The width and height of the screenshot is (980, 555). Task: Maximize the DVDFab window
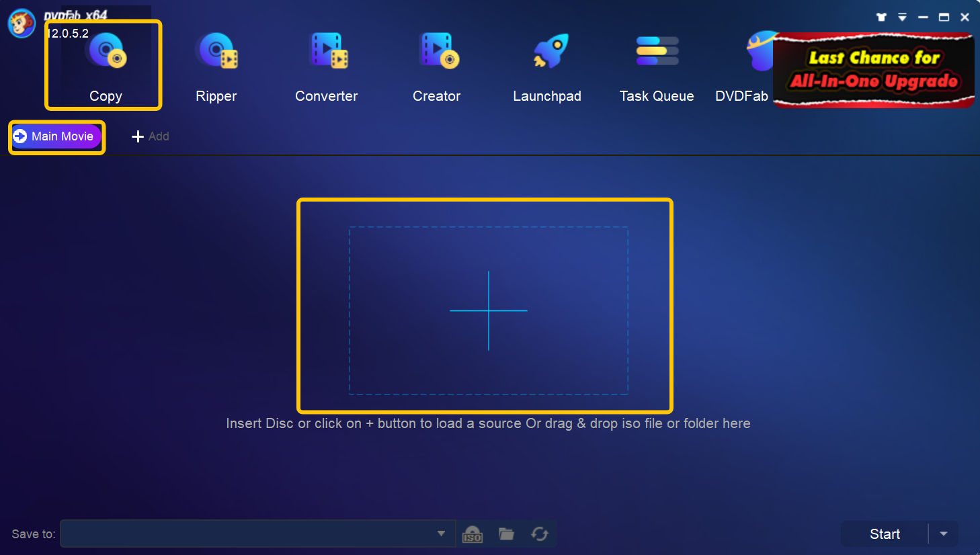(944, 17)
